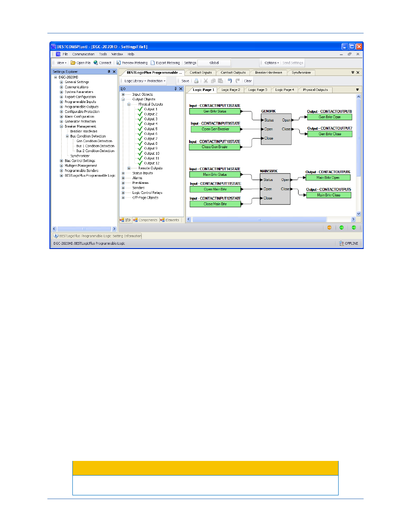The height and width of the screenshot is (532, 411).
Task: Open the File menu
Action: (x=65, y=54)
